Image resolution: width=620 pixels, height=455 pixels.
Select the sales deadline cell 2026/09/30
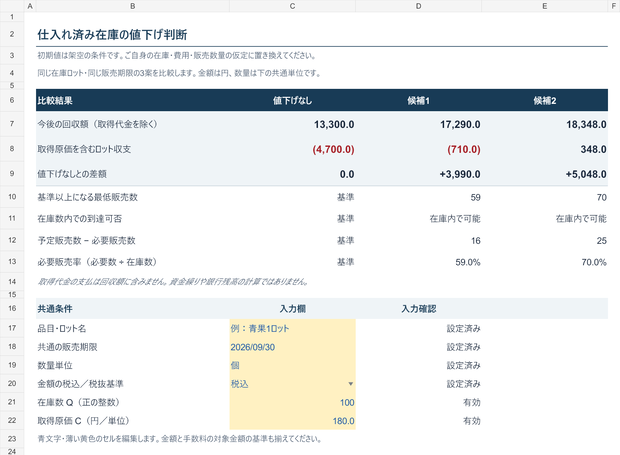(293, 347)
